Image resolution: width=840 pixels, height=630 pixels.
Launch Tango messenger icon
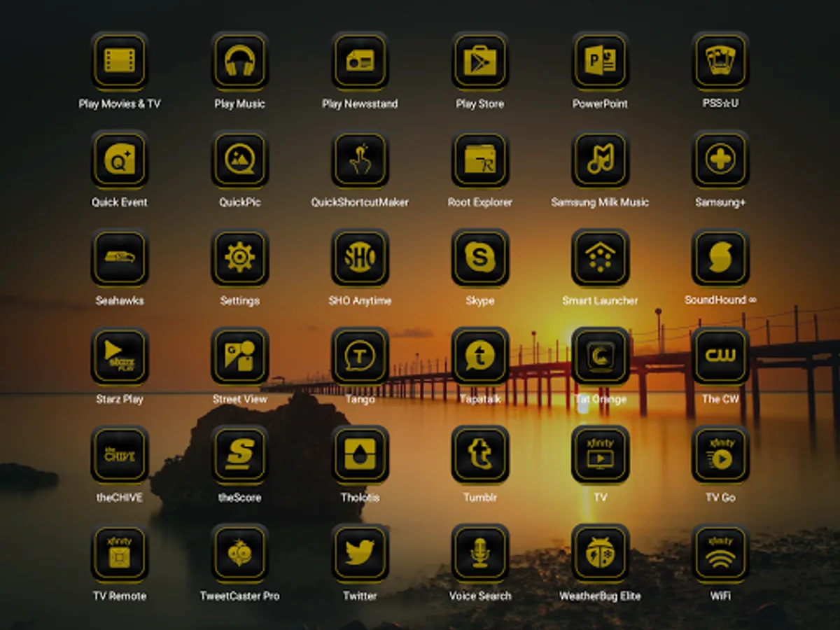pyautogui.click(x=360, y=357)
